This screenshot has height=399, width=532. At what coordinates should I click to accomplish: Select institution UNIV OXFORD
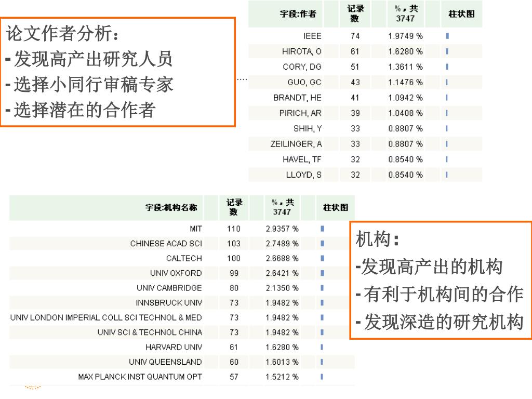click(x=176, y=273)
